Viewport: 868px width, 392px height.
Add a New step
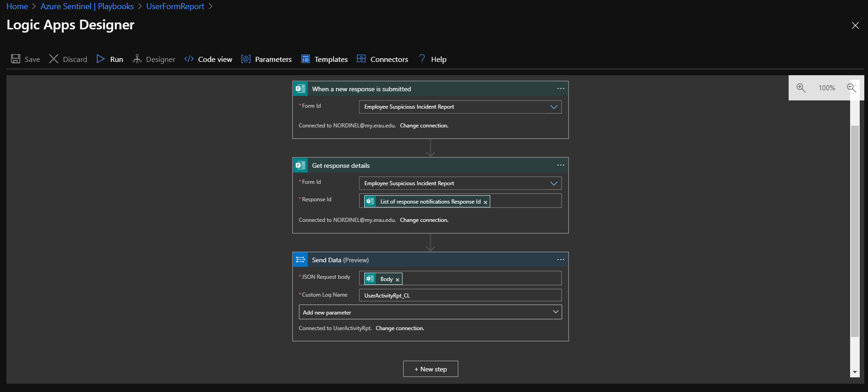click(x=430, y=369)
